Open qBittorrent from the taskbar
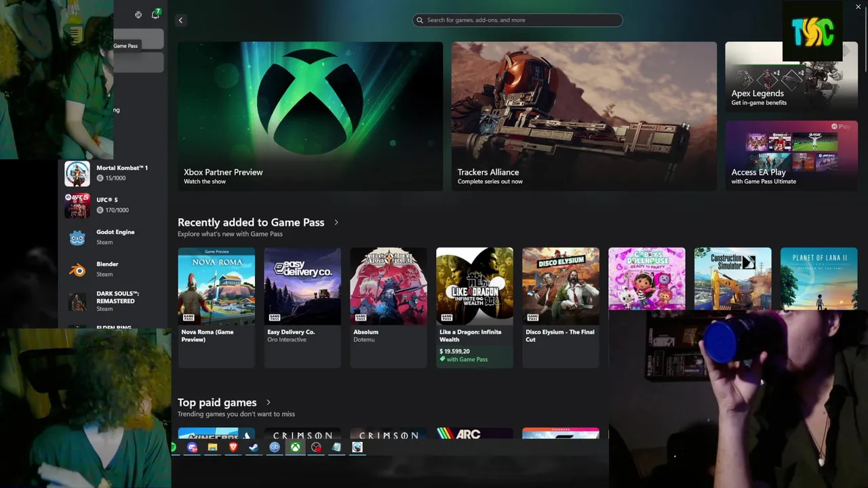This screenshot has height=488, width=868. 275,447
